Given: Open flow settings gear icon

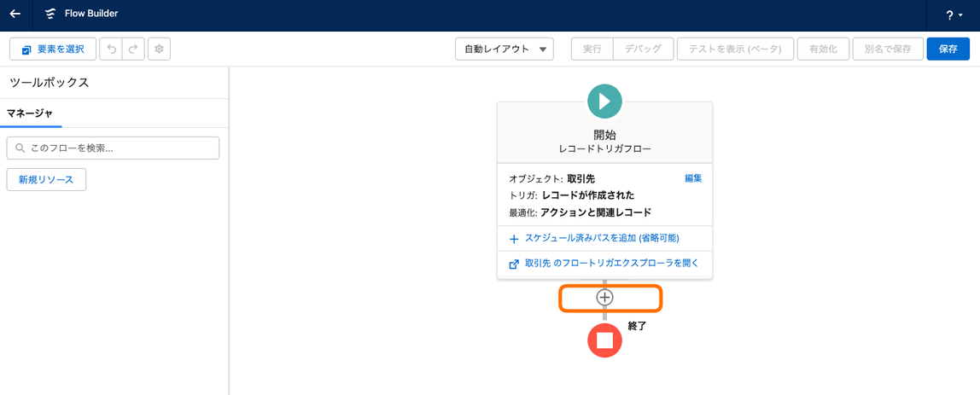Looking at the screenshot, I should [159, 49].
